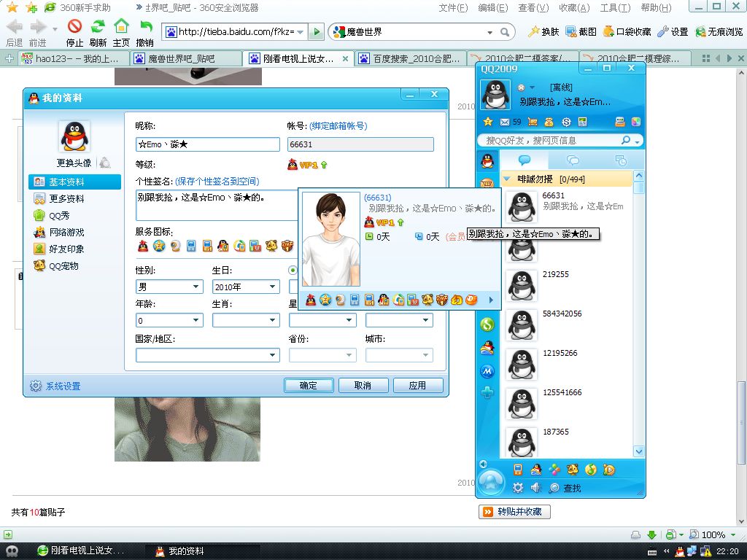Viewport: 747px width, 560px height.
Task: Go to browser home page (主页)
Action: [x=121, y=32]
